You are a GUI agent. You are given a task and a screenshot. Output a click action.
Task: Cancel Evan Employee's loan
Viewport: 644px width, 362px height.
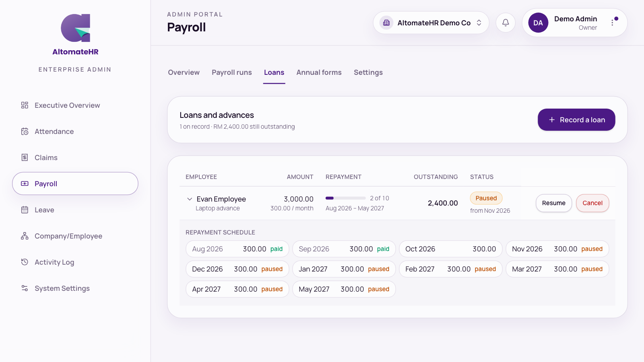click(x=592, y=203)
